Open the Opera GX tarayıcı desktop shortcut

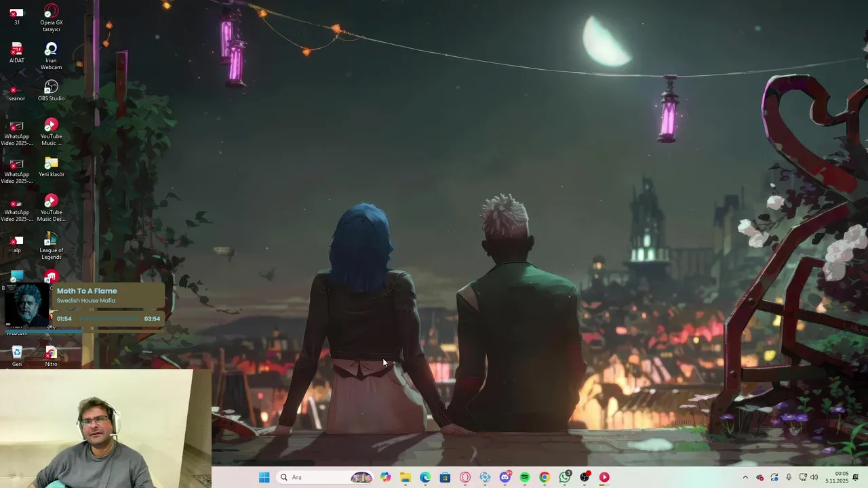pos(51,18)
